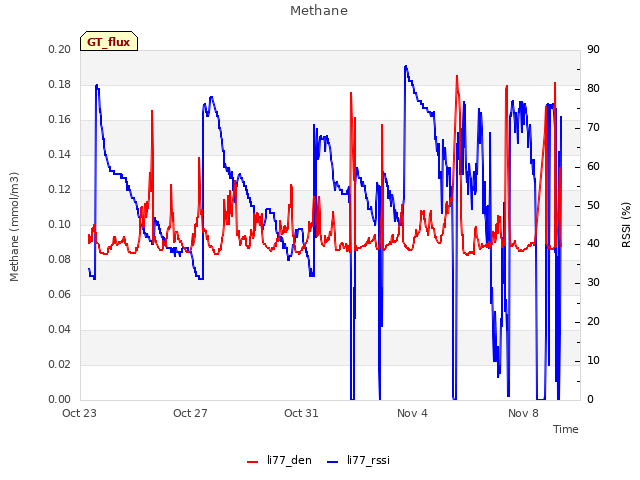Click the Oct 31 date tick label
Screen dimensions: 640x480
tap(301, 413)
